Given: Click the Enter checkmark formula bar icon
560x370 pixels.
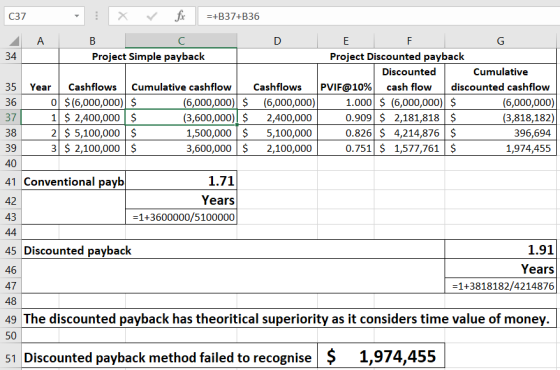Looking at the screenshot, I should point(152,16).
